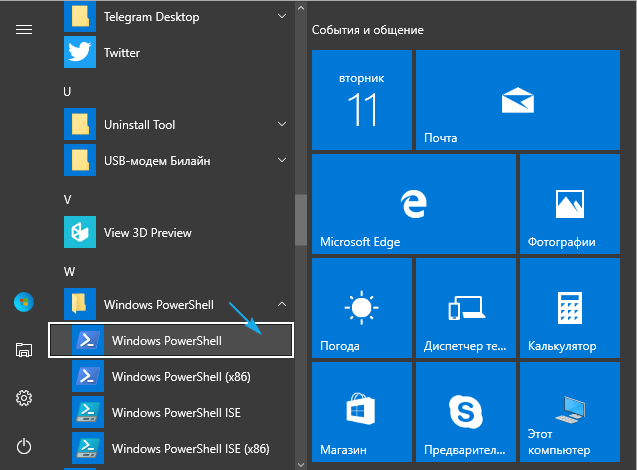Viewport: 637px width, 470px height.
Task: Click the Twitter app icon
Action: [x=79, y=52]
